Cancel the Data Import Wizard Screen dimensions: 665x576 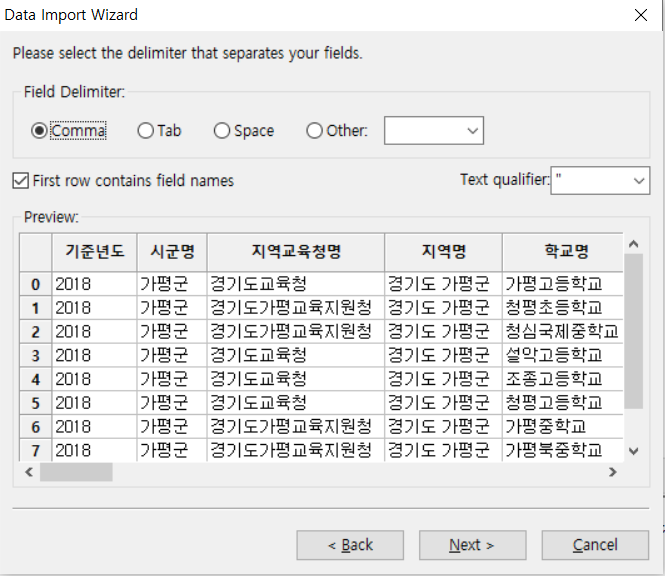click(595, 545)
